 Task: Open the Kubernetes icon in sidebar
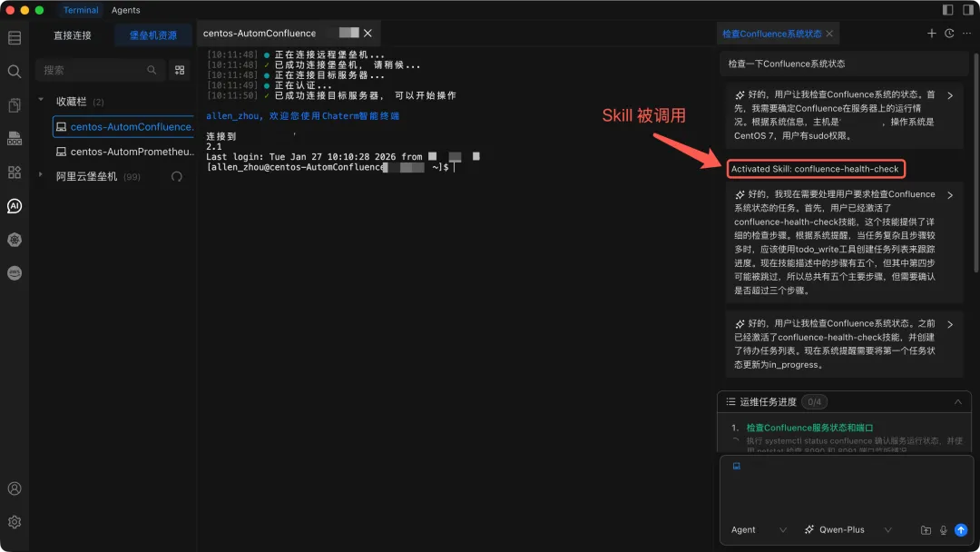(x=14, y=240)
